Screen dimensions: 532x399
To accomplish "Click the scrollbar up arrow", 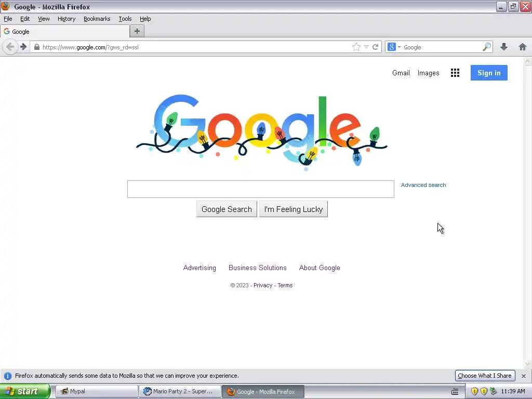I will [527, 61].
